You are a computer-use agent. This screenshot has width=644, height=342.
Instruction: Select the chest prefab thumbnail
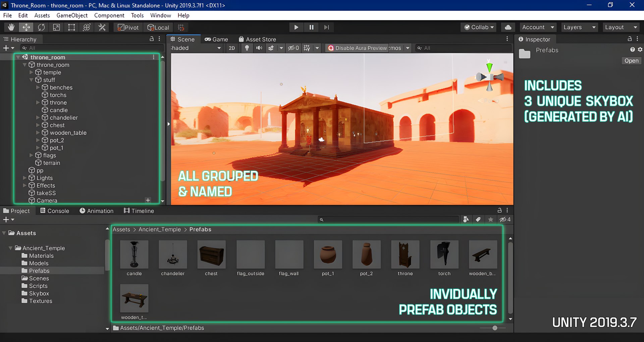click(211, 254)
